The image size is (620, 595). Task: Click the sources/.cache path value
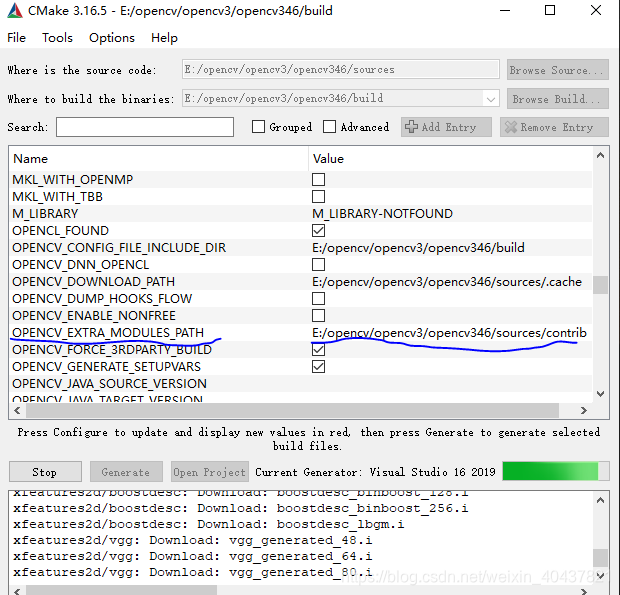[x=447, y=281]
